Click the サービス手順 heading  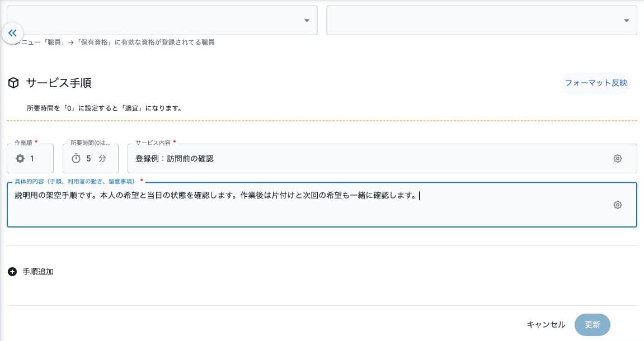click(x=59, y=83)
